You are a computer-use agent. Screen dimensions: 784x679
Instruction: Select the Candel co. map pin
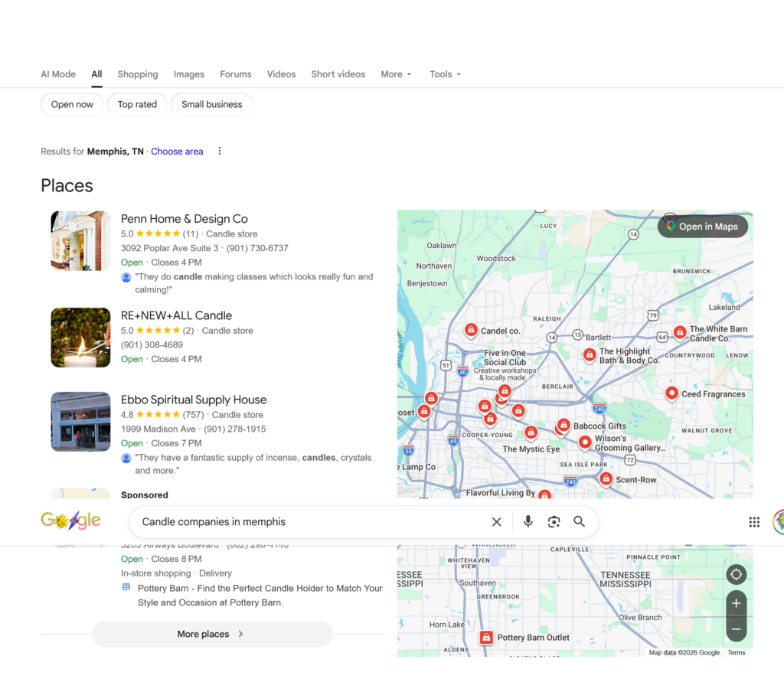(x=471, y=330)
